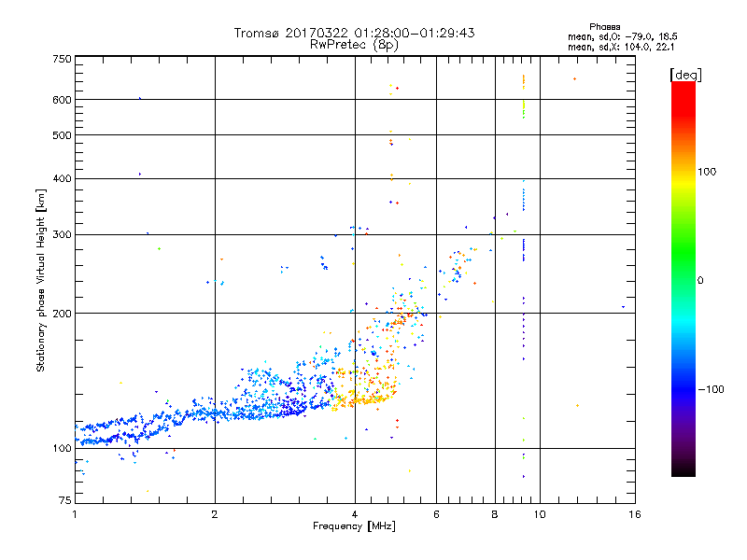747x560 pixels.
Task: Click the '6' frequency tick label
Action: 436,514
